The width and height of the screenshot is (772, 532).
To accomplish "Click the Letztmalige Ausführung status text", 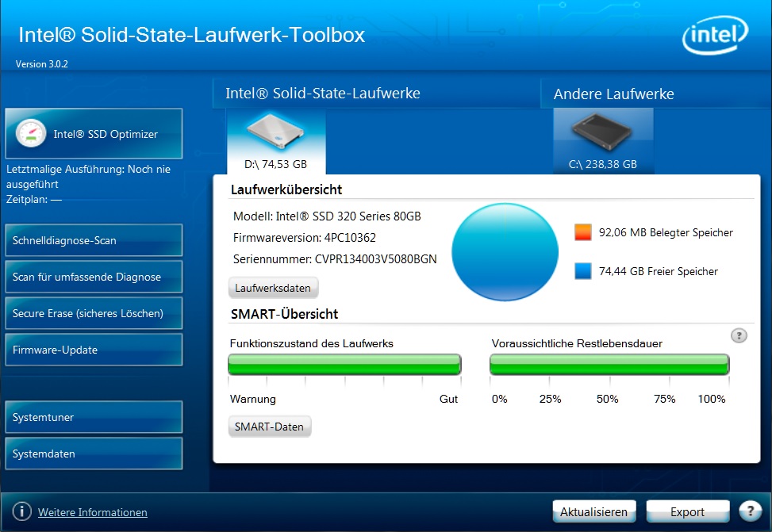I will click(x=89, y=176).
